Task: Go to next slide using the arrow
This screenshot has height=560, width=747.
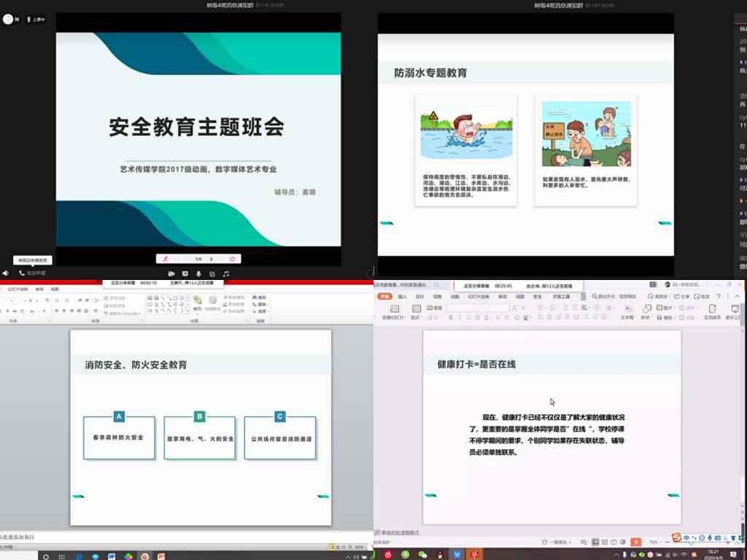Action: pos(212,259)
